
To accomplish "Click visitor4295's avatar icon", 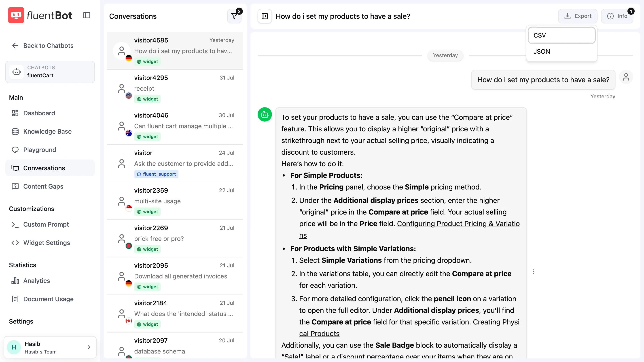I will click(x=121, y=88).
